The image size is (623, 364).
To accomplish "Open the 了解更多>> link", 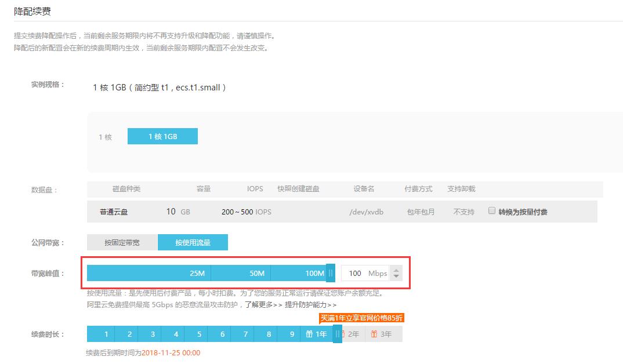I will tap(263, 304).
